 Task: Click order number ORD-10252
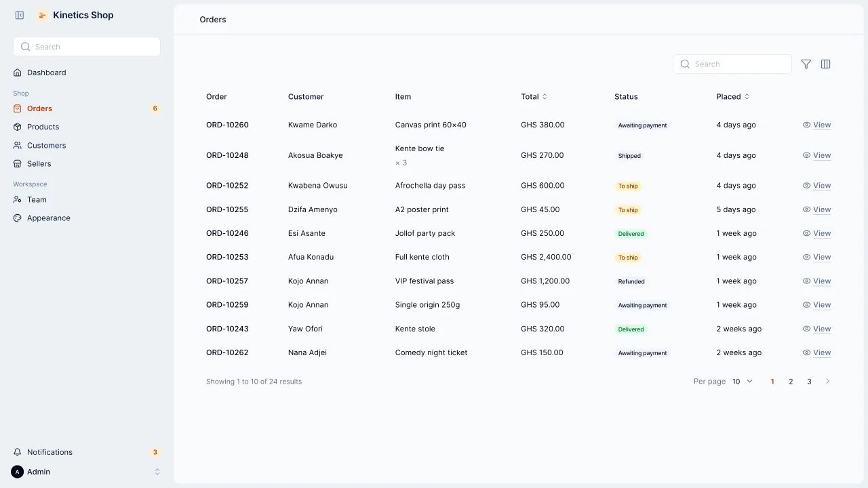tap(227, 185)
